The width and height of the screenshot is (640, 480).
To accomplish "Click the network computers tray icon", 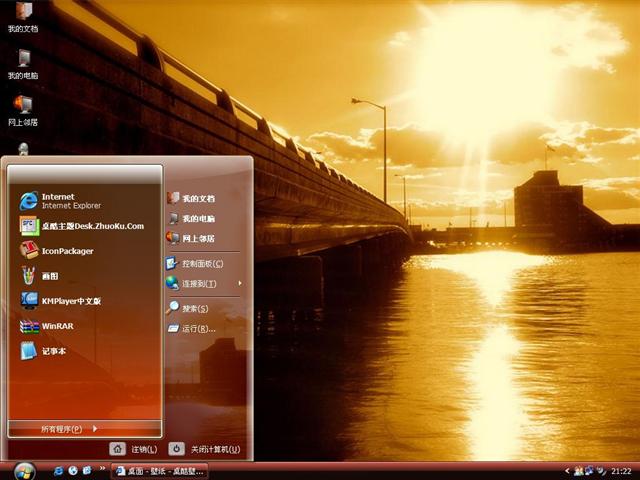I will click(x=589, y=471).
